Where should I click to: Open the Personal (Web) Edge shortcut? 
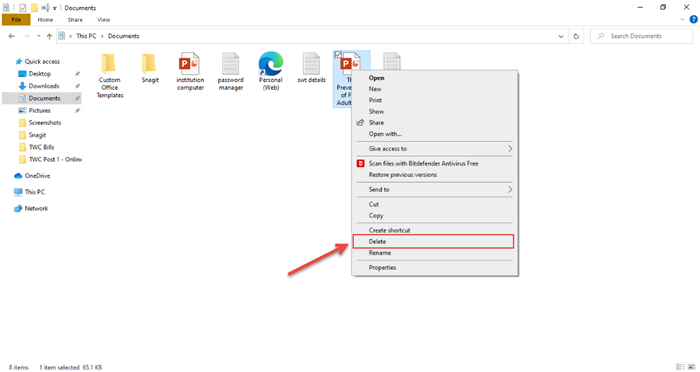pos(271,71)
